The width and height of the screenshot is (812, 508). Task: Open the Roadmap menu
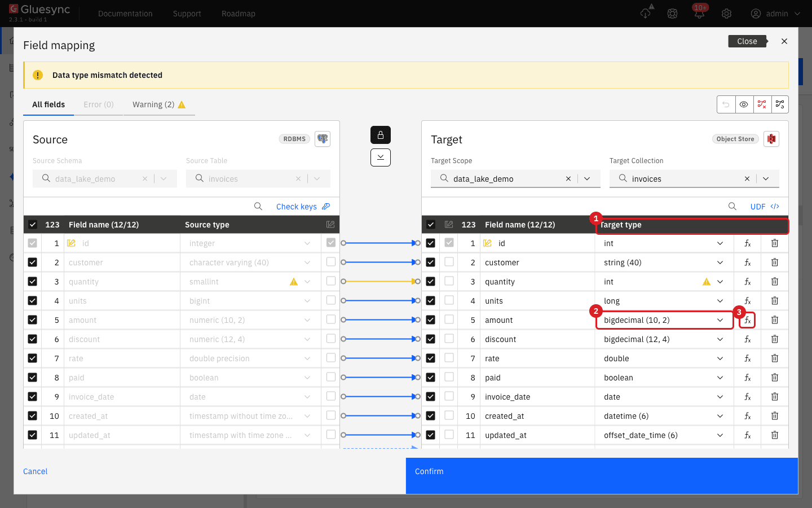239,14
